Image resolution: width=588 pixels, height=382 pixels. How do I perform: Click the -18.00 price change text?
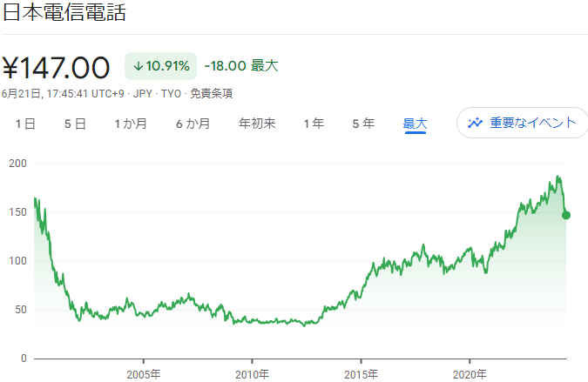[x=224, y=66]
